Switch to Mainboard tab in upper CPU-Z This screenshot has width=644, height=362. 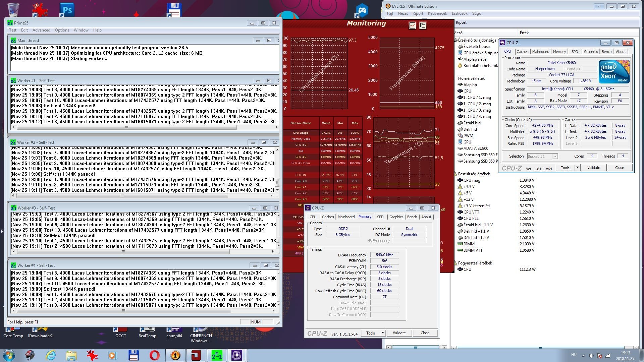pyautogui.click(x=540, y=52)
